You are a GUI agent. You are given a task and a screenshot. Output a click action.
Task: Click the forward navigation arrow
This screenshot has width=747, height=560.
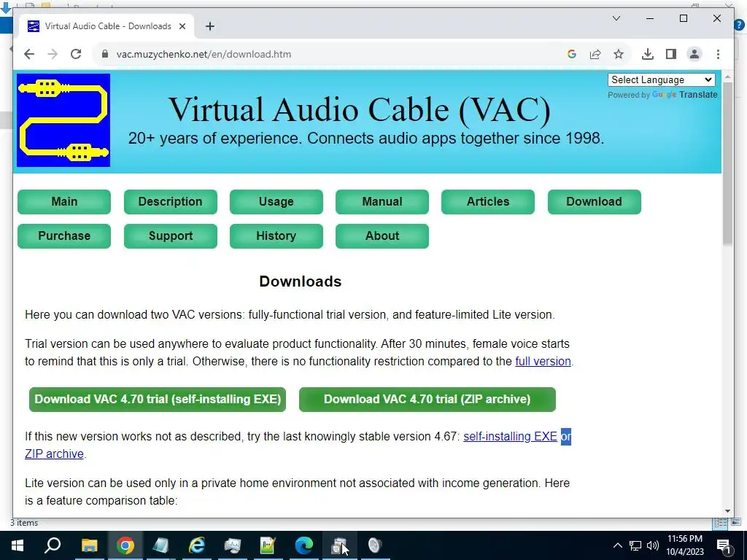tap(53, 54)
